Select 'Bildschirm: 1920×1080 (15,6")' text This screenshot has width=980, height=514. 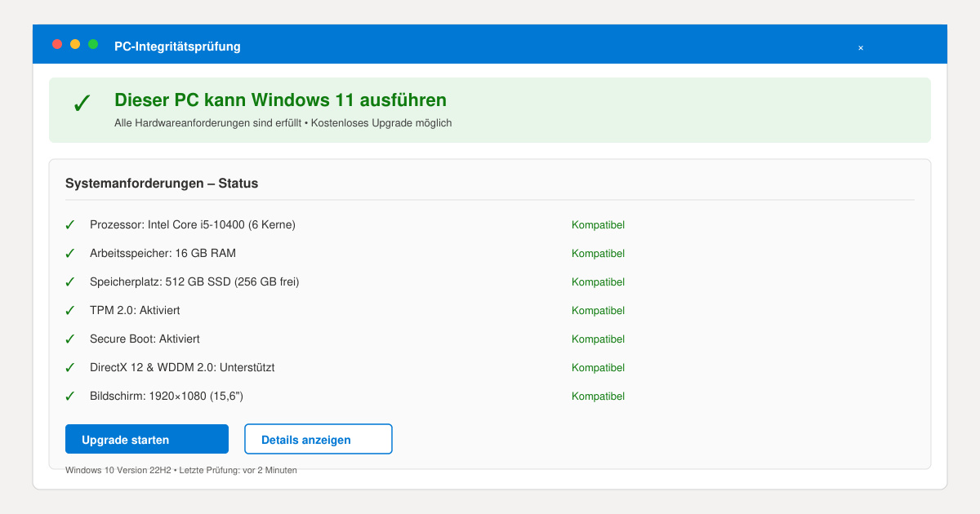pyautogui.click(x=167, y=396)
